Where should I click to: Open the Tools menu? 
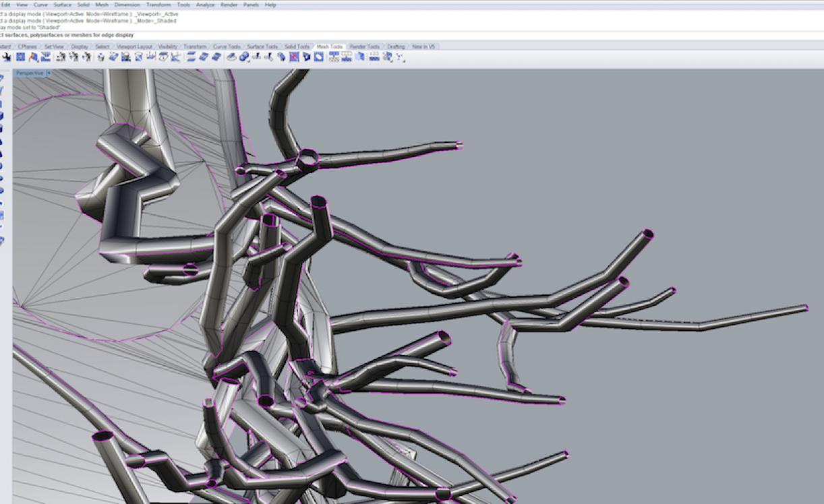[x=183, y=5]
